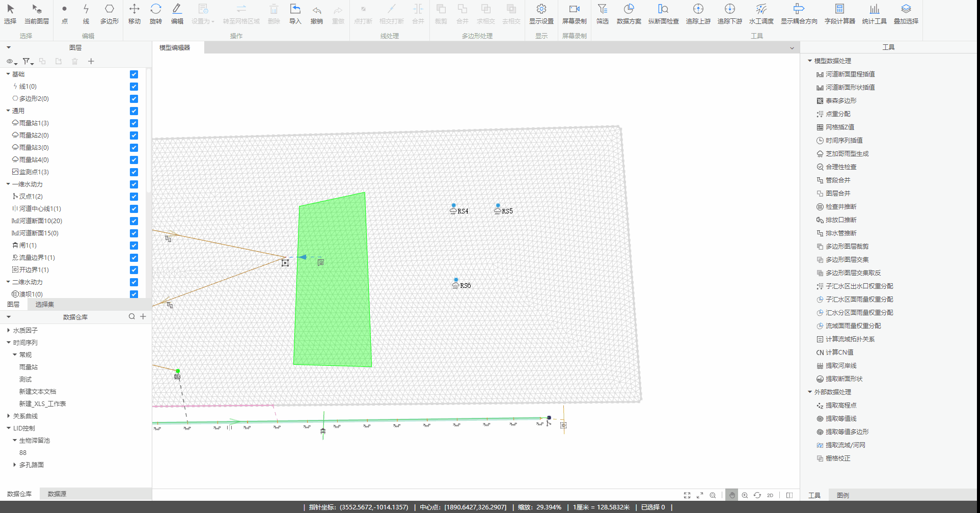Collapse the 一维水动力 layer group
The image size is (980, 513).
pos(8,184)
